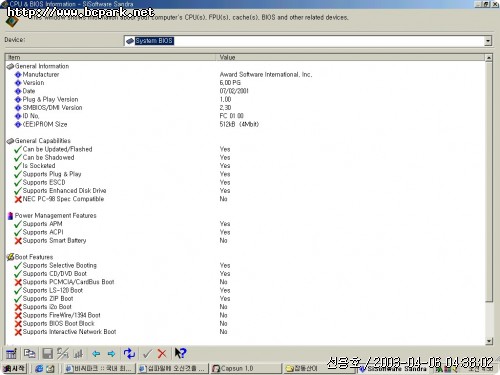The height and width of the screenshot is (375, 500).
Task: Select the Supports I2o Boot row
Action: 245,307
